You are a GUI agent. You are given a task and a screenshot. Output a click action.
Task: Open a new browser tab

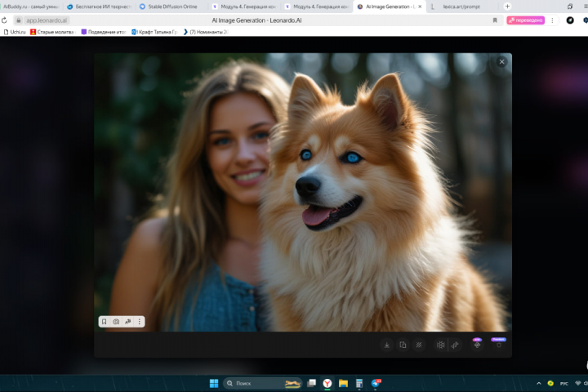[x=507, y=7]
